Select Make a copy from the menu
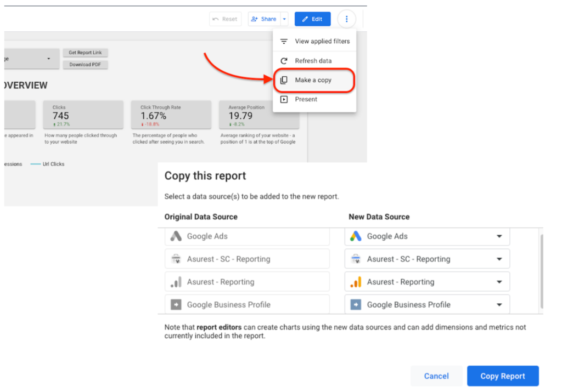Screen dimensions: 562x392 tap(313, 80)
